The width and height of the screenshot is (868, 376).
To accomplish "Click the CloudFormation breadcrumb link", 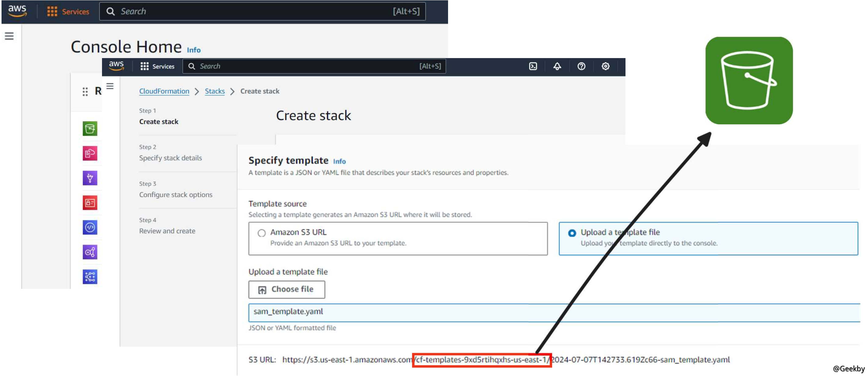I will tap(164, 91).
